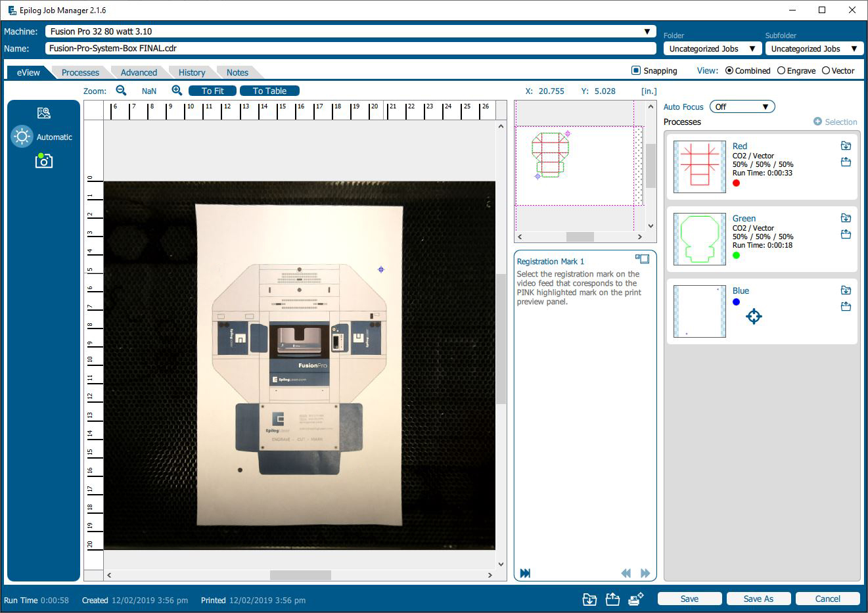Click the print job icon in bottom bar
The width and height of the screenshot is (868, 613).
coord(635,599)
